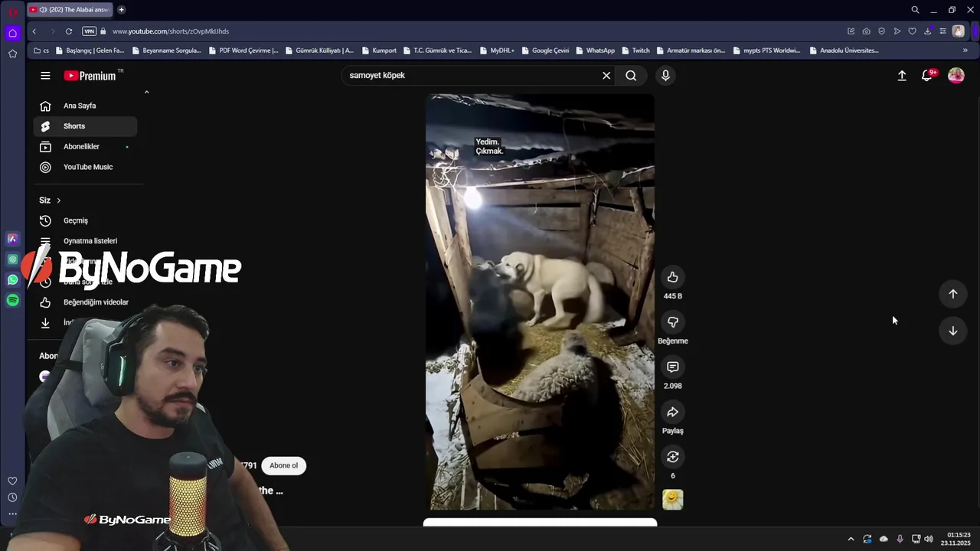Open the browser tab search magnifier
Screen dimensions: 980x551
[915, 10]
